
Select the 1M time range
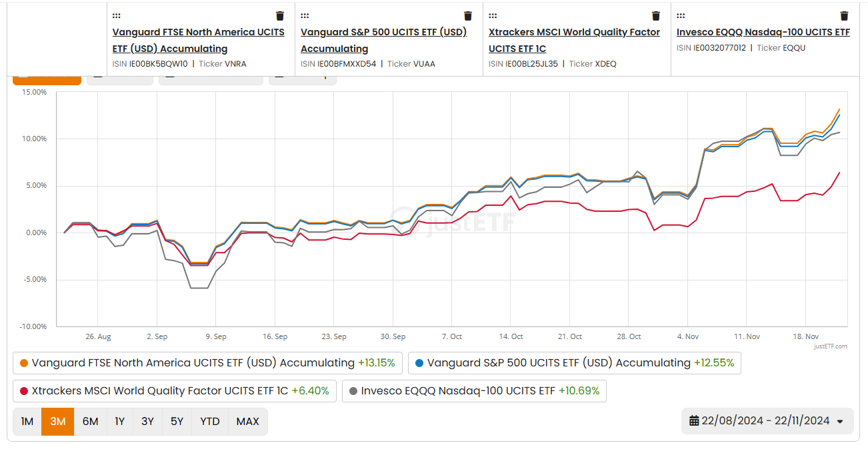(x=27, y=421)
